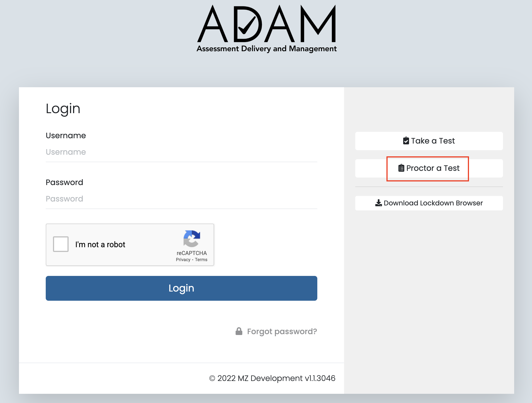Click the clipboard-check icon beside Take a Test

406,141
